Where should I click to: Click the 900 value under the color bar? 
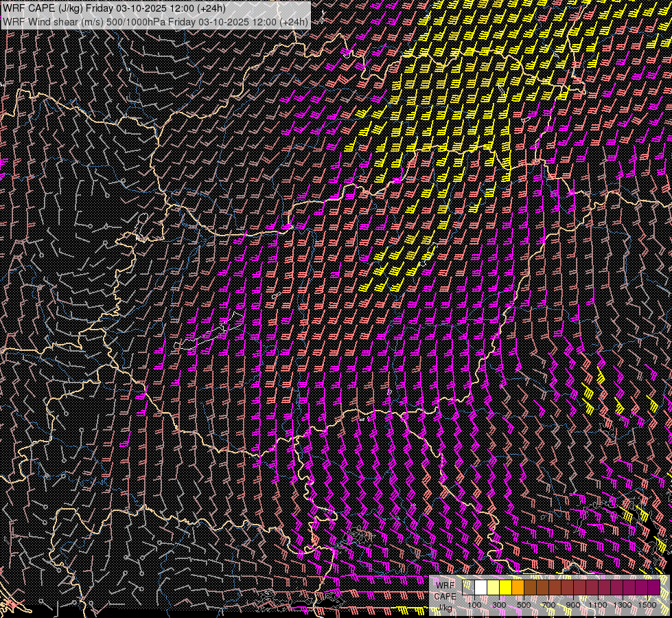(x=573, y=604)
